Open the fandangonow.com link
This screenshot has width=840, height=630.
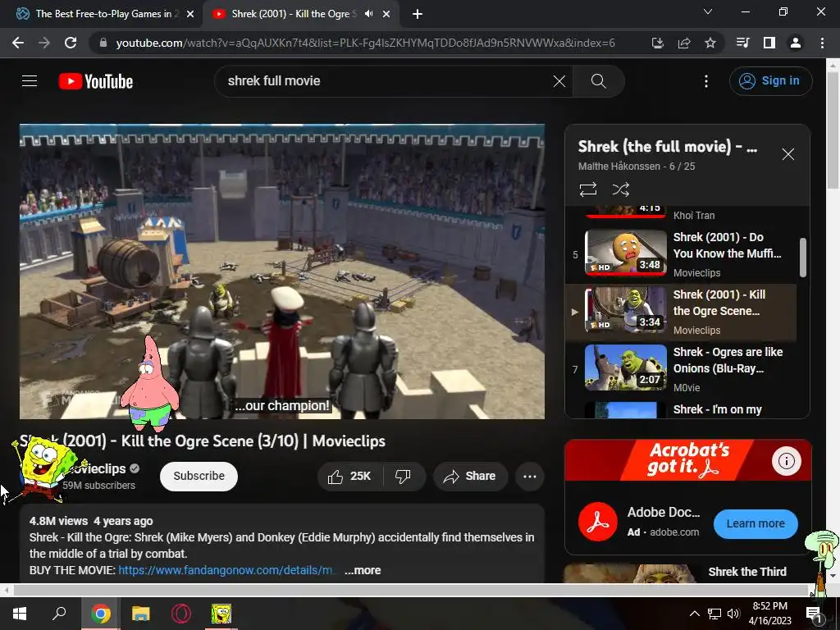tap(226, 571)
